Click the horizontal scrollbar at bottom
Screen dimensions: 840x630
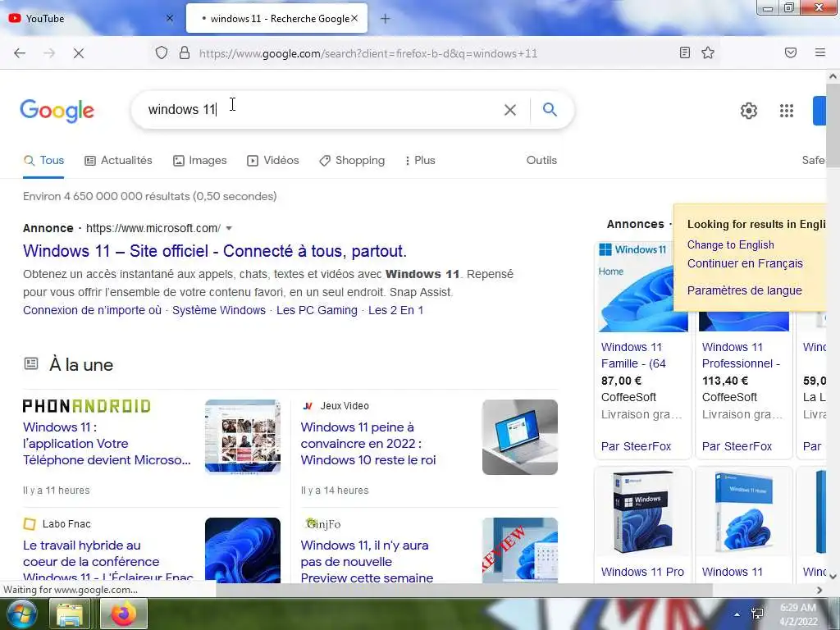[464, 590]
